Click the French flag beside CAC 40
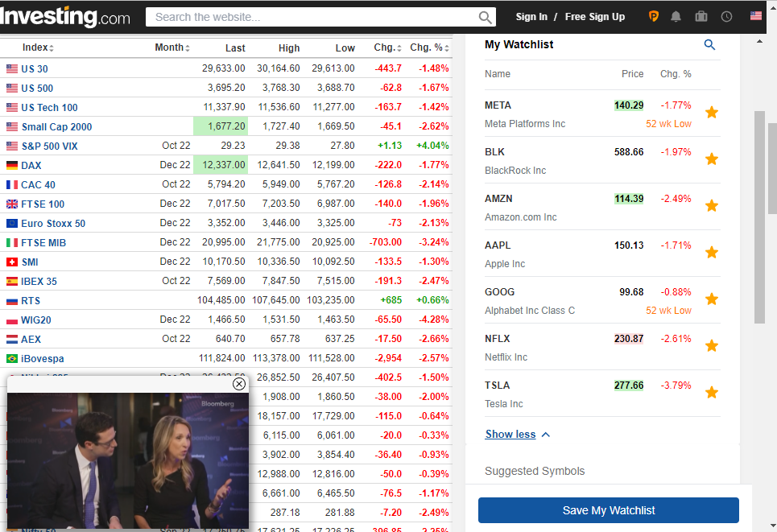777x532 pixels. coord(12,185)
